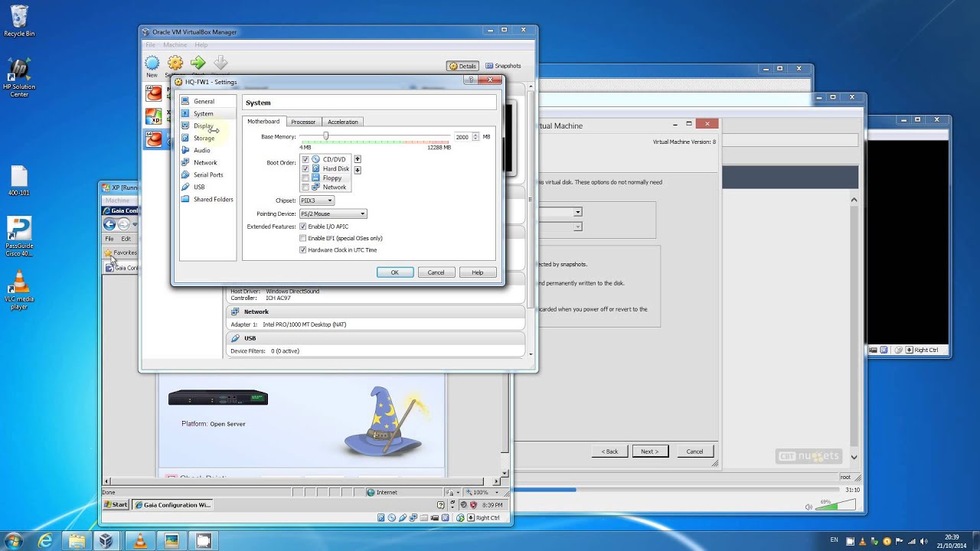Viewport: 980px width, 551px height.
Task: Click the XP Start button in VM window
Action: [116, 505]
